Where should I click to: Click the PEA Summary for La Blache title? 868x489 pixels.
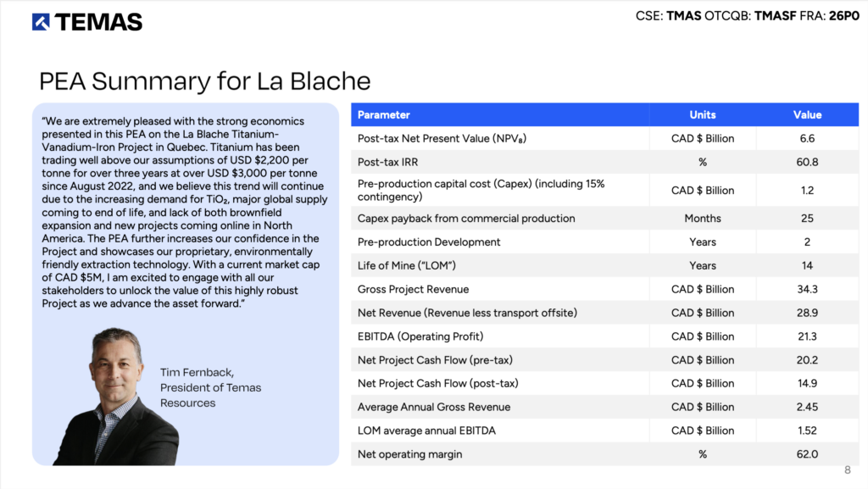[205, 81]
